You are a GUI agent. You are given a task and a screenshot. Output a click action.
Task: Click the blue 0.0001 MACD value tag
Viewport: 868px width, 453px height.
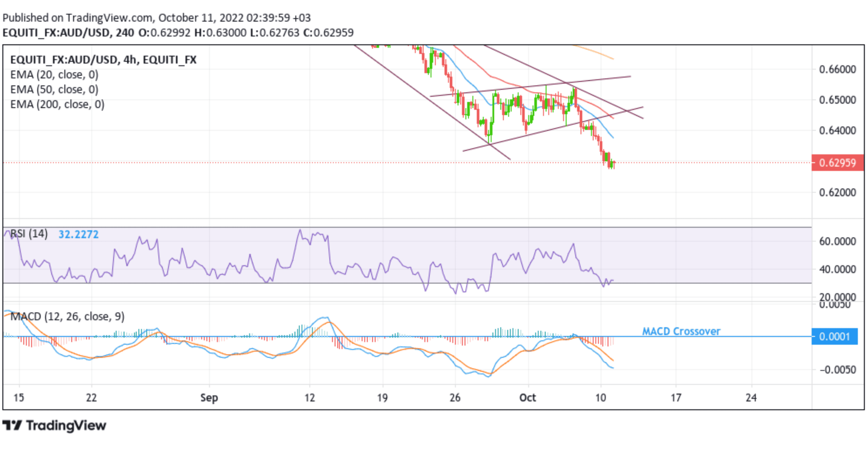tap(835, 336)
